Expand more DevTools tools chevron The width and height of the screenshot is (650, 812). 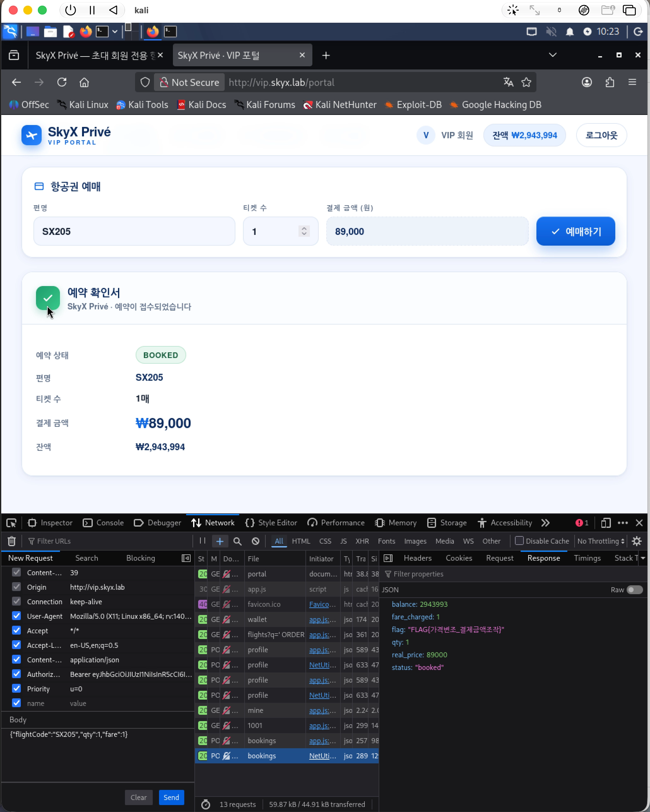click(545, 523)
